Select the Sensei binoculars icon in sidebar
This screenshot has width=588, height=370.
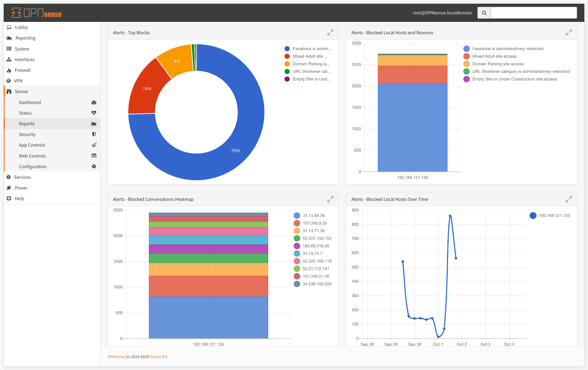[x=9, y=91]
